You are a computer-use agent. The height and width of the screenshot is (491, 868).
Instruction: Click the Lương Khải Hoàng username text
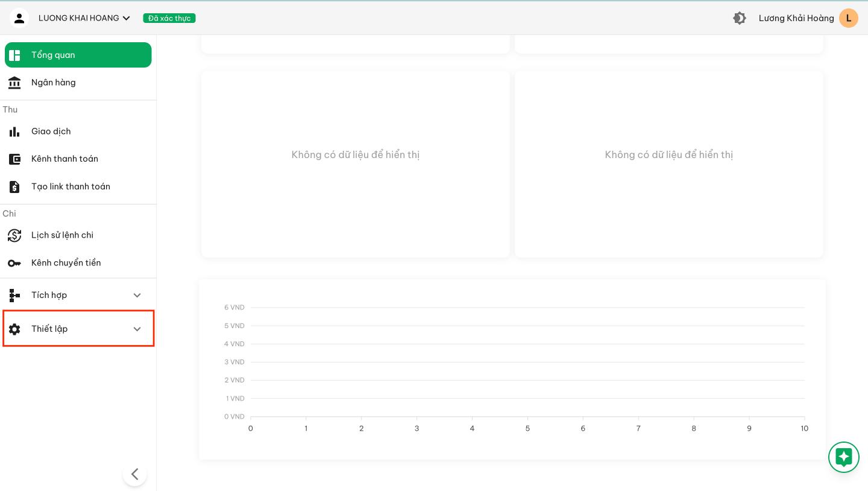point(796,18)
